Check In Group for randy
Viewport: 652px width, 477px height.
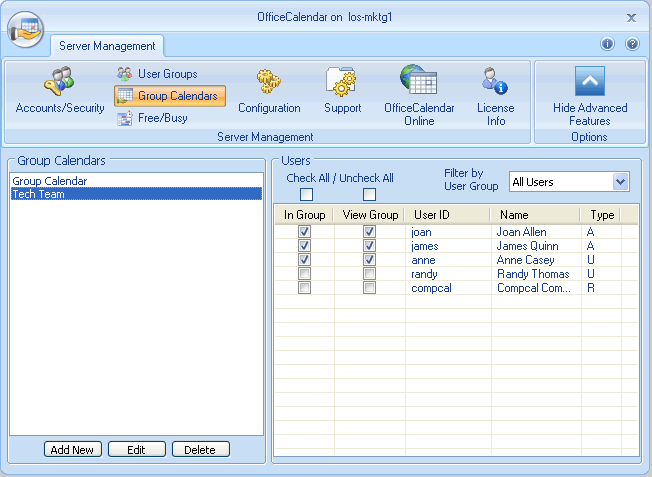[x=304, y=274]
